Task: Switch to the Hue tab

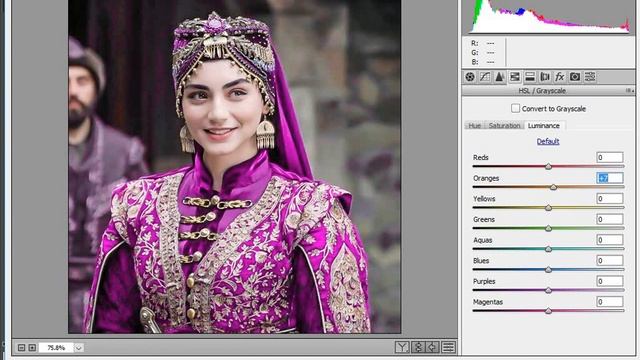Action: click(474, 126)
